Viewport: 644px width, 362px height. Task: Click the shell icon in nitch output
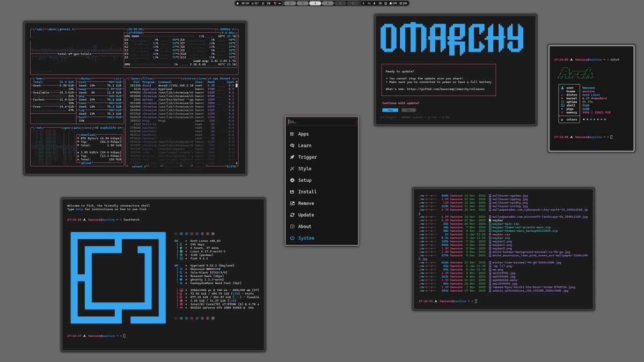pyautogui.click(x=562, y=106)
